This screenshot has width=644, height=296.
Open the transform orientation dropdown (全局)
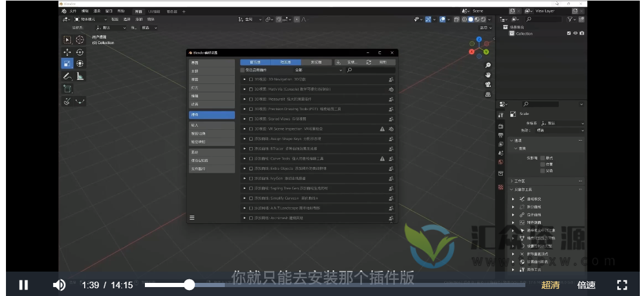(x=250, y=19)
